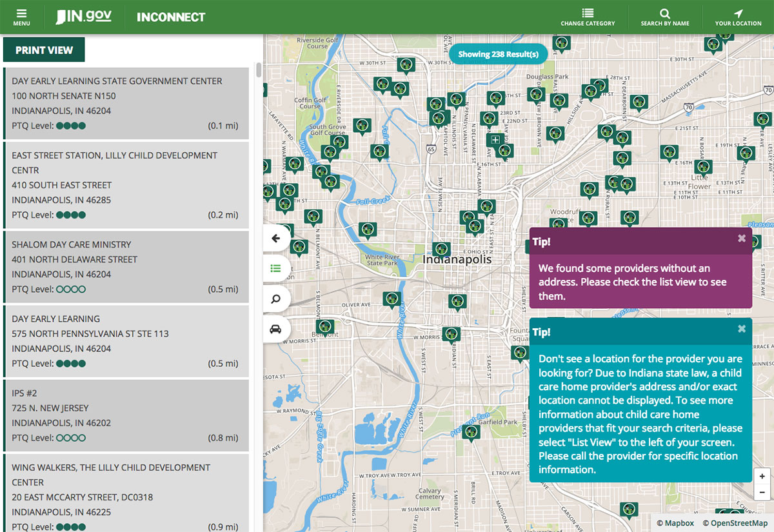
Task: Close the purple Tip popup
Action: pyautogui.click(x=742, y=238)
